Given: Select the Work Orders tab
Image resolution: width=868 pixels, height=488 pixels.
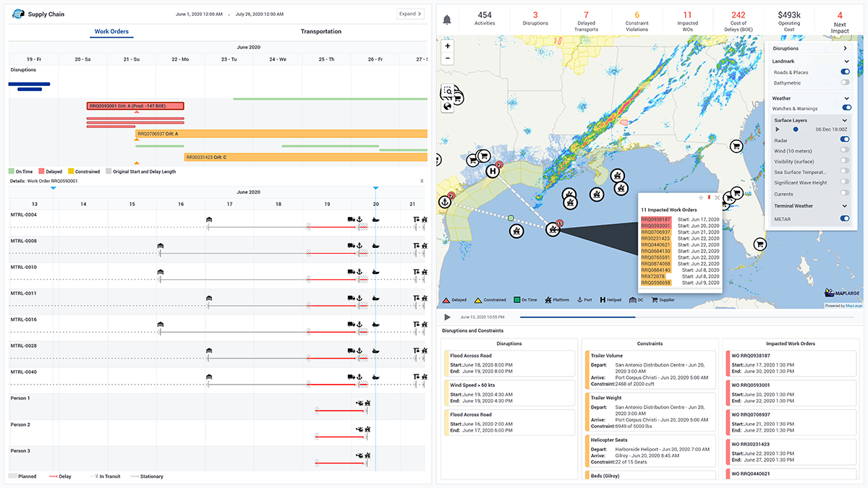Looking at the screenshot, I should point(111,31).
